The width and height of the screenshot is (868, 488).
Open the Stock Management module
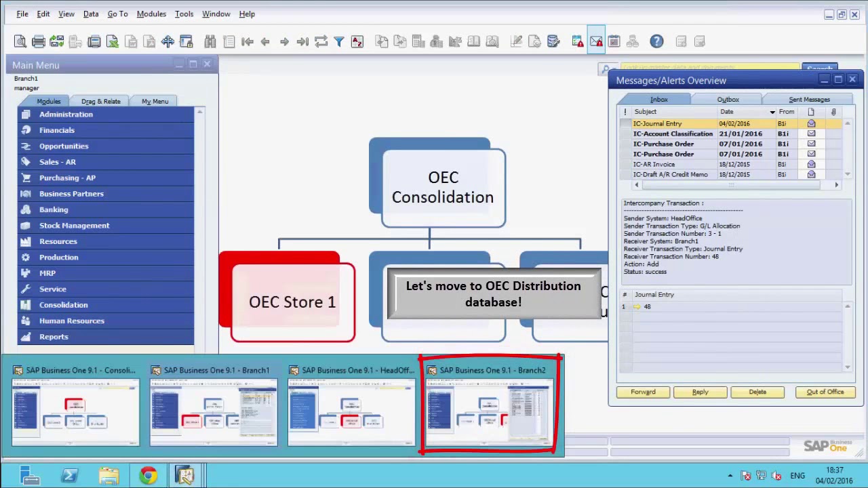106,226
